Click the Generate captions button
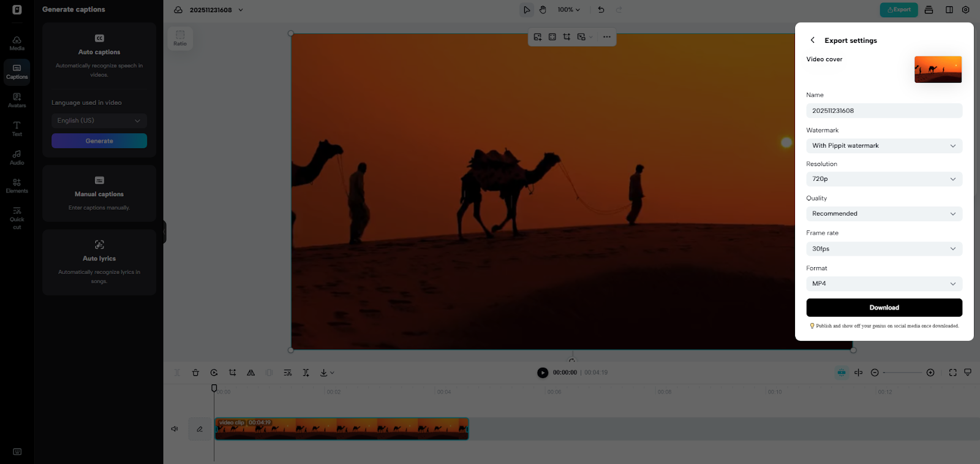 coord(99,141)
